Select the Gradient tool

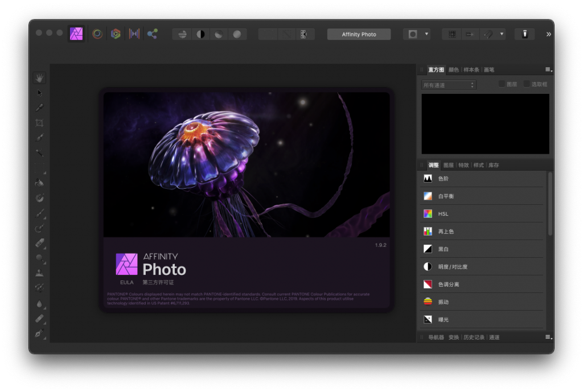pos(39,197)
